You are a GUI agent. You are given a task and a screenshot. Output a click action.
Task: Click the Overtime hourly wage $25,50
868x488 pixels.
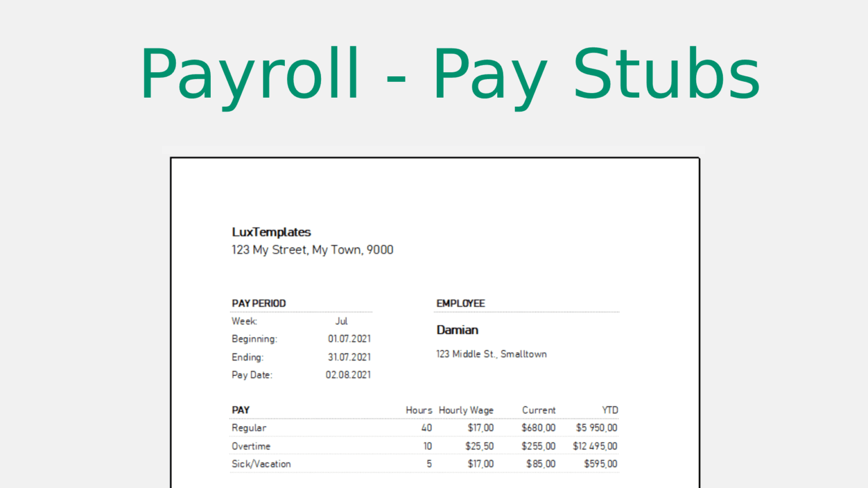[479, 446]
